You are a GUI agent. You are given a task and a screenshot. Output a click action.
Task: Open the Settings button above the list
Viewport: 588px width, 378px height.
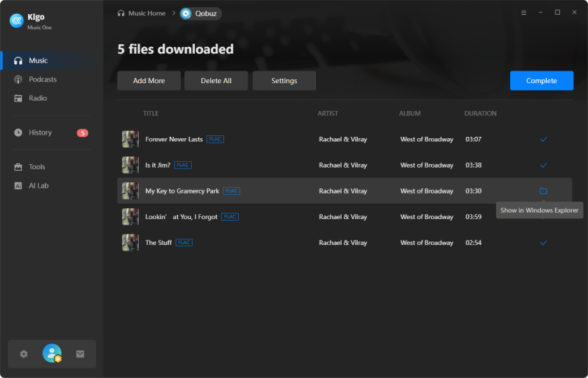(284, 81)
